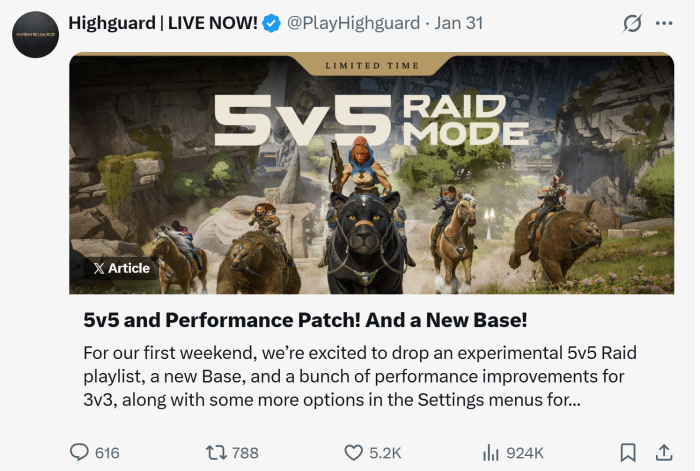Screen dimensions: 700x471
Task: View post analytics bar-chart icon
Action: click(x=491, y=453)
